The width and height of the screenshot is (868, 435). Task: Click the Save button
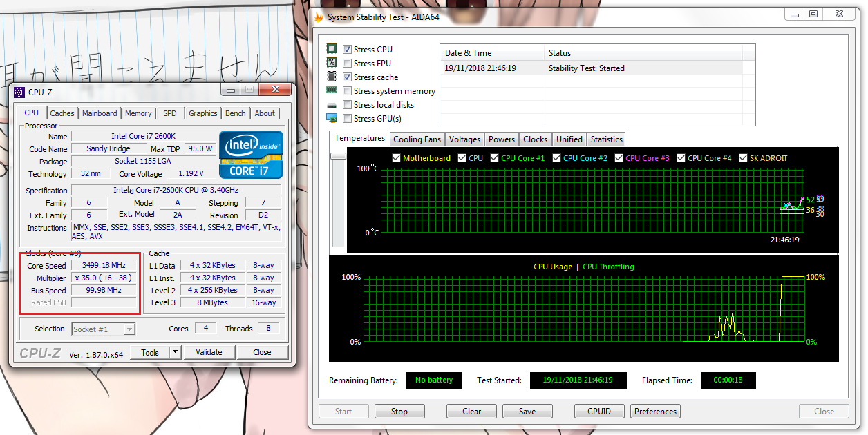(527, 412)
